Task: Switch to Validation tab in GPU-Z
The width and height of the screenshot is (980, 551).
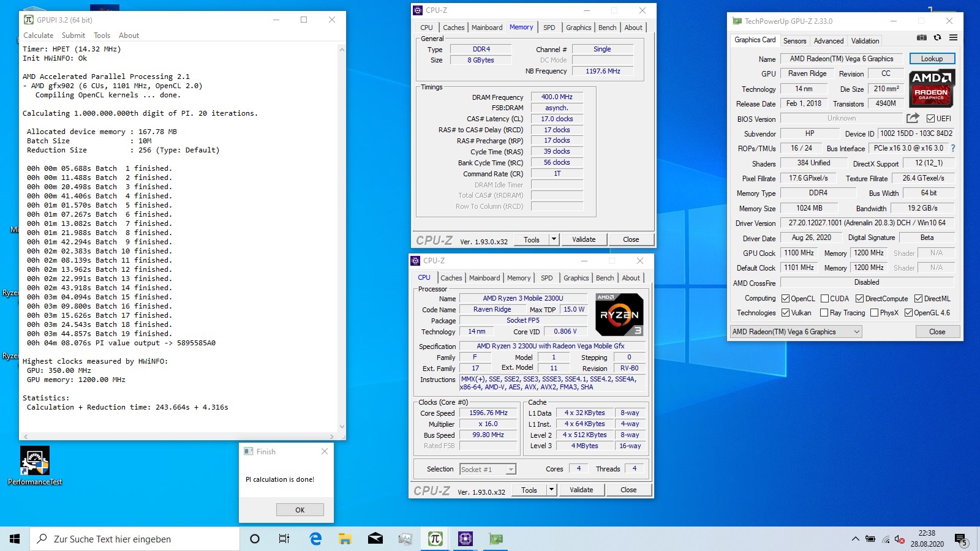Action: point(865,41)
